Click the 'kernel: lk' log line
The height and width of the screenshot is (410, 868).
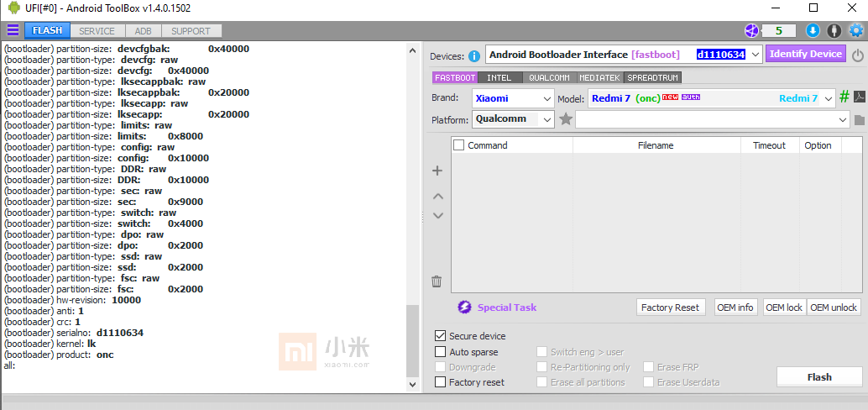tap(50, 344)
